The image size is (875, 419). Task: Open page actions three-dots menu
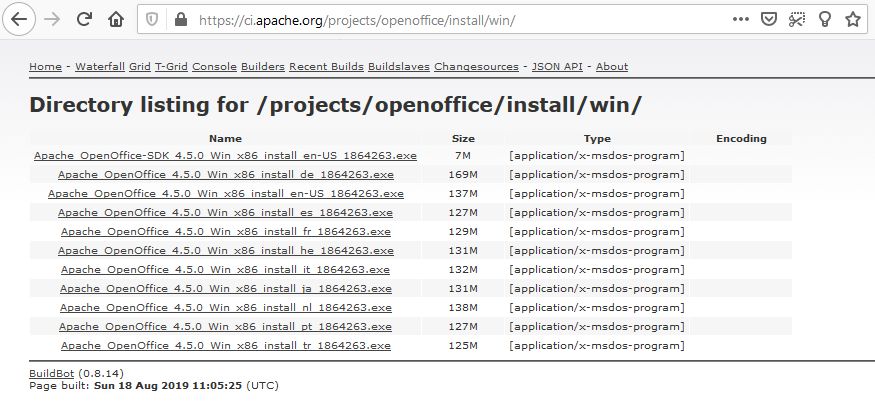coord(741,19)
